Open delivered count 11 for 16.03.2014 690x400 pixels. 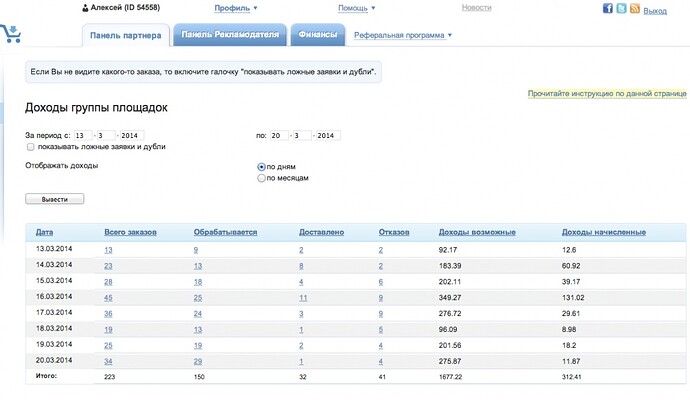click(x=303, y=298)
